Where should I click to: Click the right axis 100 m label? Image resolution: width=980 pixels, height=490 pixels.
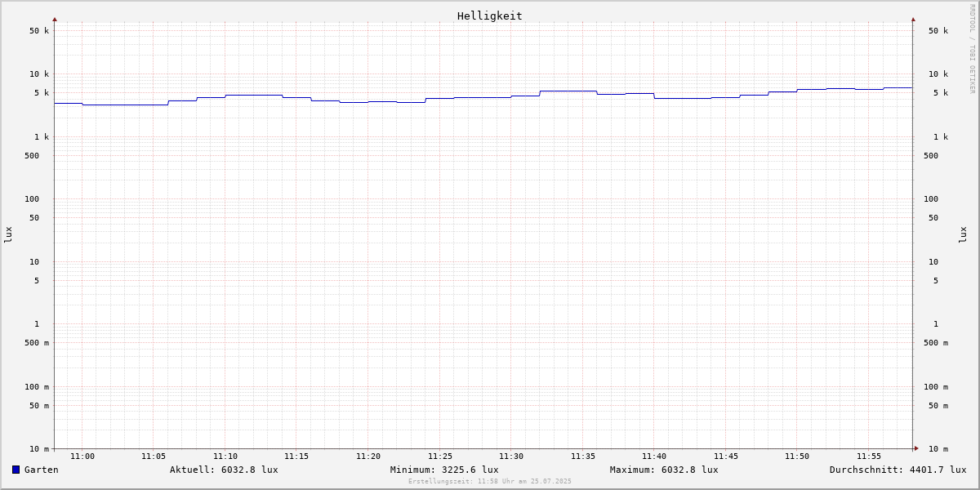pyautogui.click(x=936, y=387)
